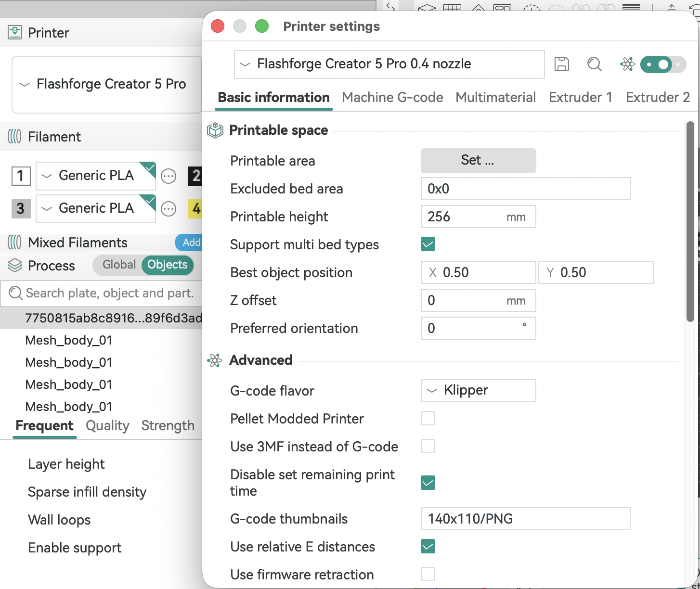Open more options for filament 1
The height and width of the screenshot is (589, 700).
(x=169, y=176)
